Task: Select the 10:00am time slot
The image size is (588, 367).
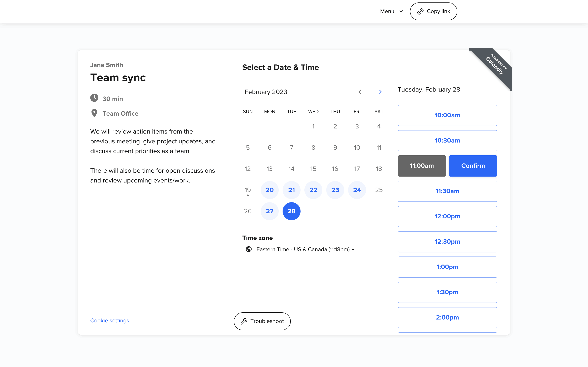Action: 447,115
